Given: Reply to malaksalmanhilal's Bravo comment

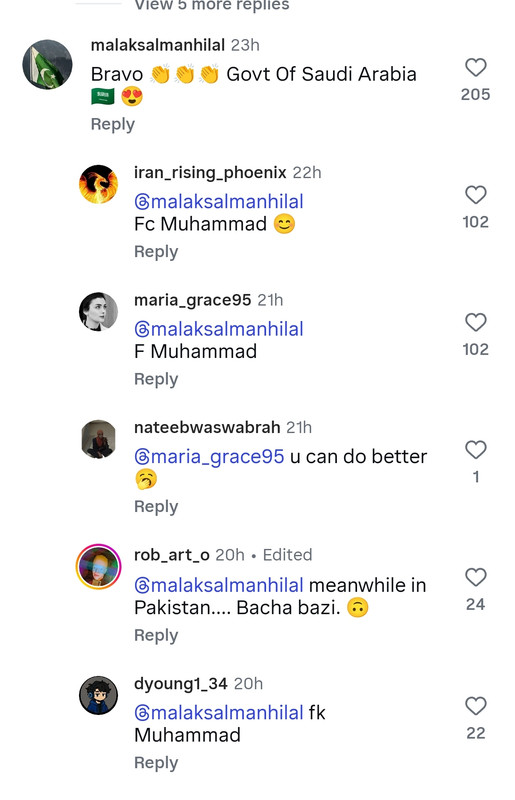Looking at the screenshot, I should point(113,124).
